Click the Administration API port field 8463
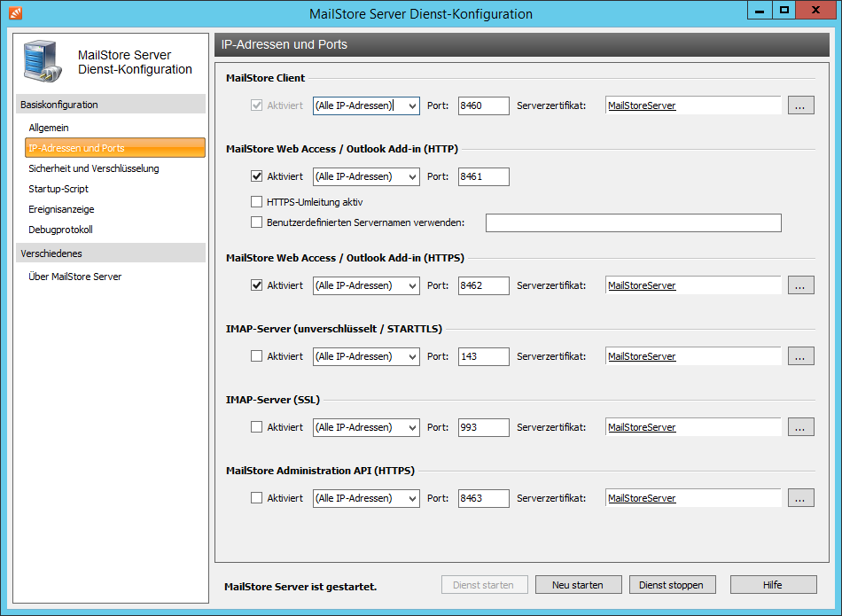 coord(483,498)
